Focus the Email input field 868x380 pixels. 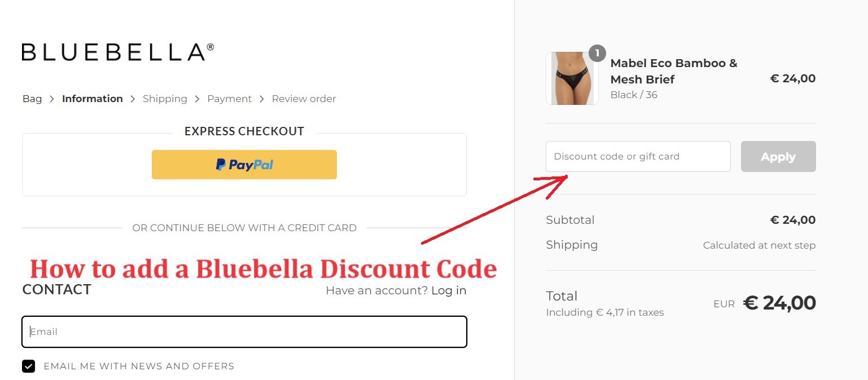tap(244, 332)
